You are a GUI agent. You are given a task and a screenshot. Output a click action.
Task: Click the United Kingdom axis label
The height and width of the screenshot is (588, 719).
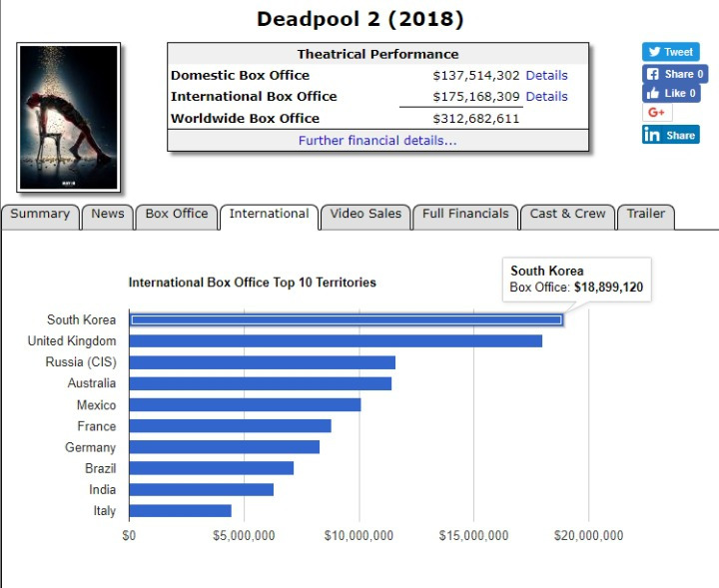coord(72,341)
